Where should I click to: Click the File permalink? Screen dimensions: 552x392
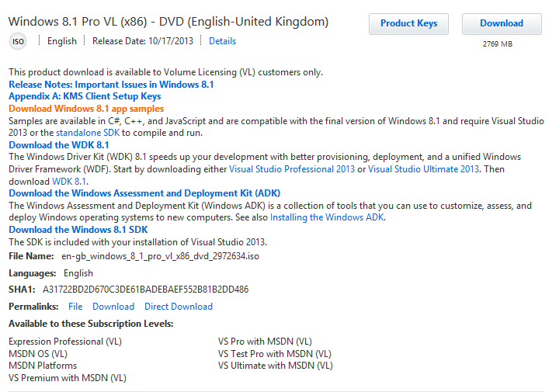click(75, 307)
